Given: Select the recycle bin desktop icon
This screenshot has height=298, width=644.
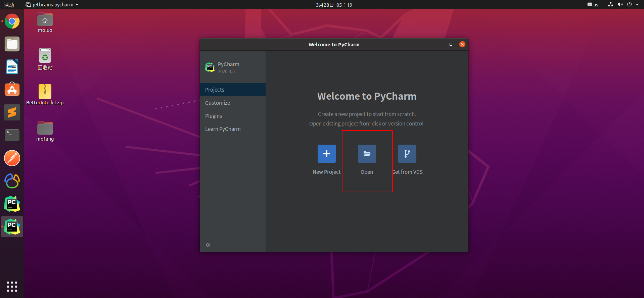Looking at the screenshot, I should tap(45, 59).
